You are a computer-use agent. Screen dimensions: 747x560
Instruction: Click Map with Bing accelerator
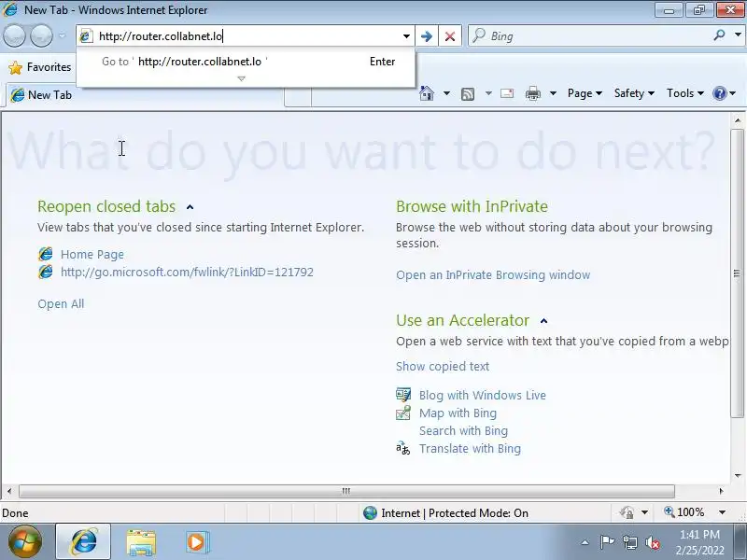(458, 413)
